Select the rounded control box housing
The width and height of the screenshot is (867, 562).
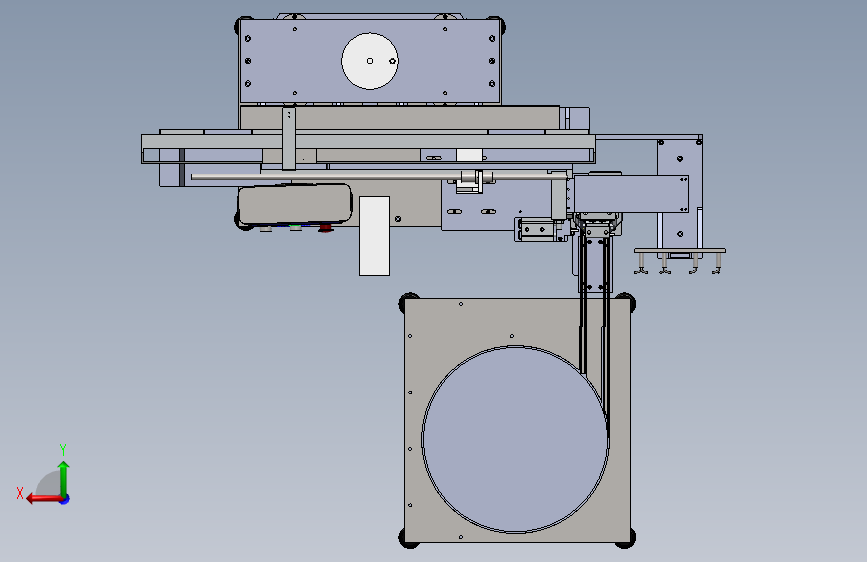point(295,204)
